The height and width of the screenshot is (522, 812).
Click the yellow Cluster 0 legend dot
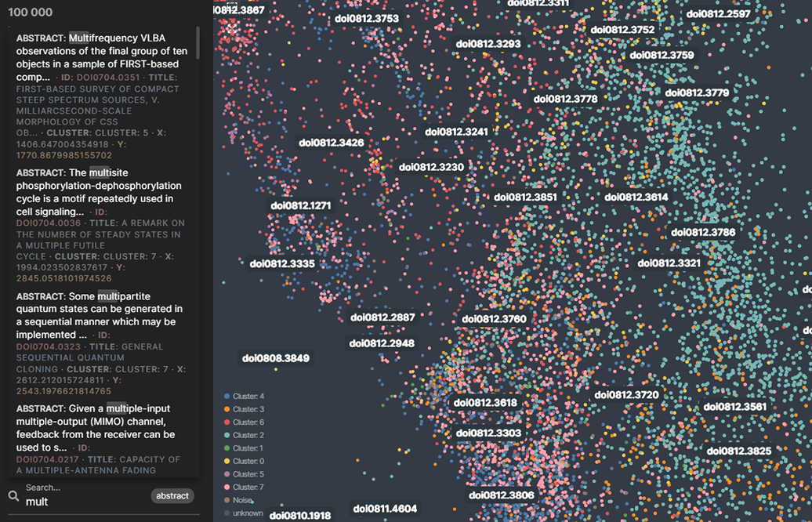tap(227, 461)
